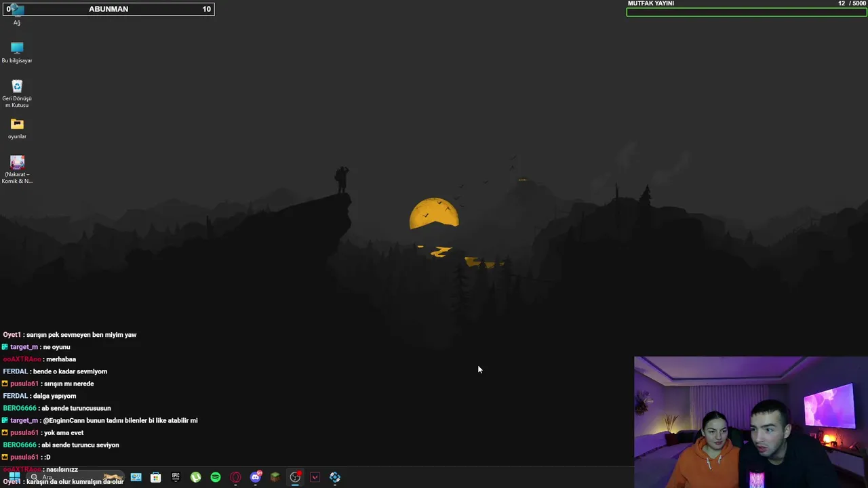Click chat message "yok ama evet"

click(64, 432)
